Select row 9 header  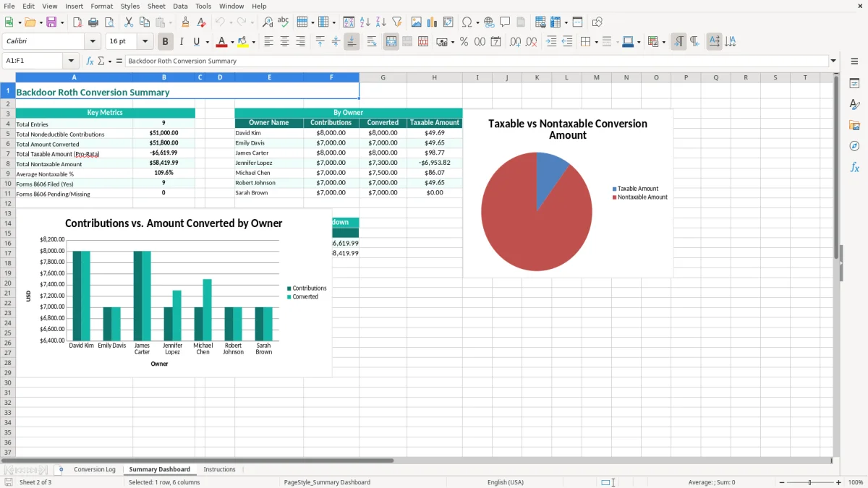click(8, 174)
